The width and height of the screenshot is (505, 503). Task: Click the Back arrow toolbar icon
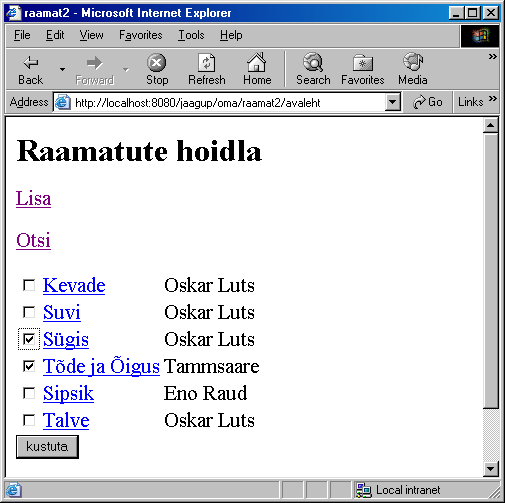[31, 62]
